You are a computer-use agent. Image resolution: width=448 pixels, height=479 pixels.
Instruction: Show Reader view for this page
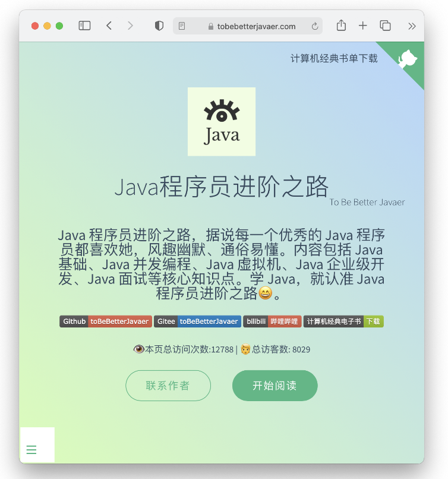tap(182, 26)
